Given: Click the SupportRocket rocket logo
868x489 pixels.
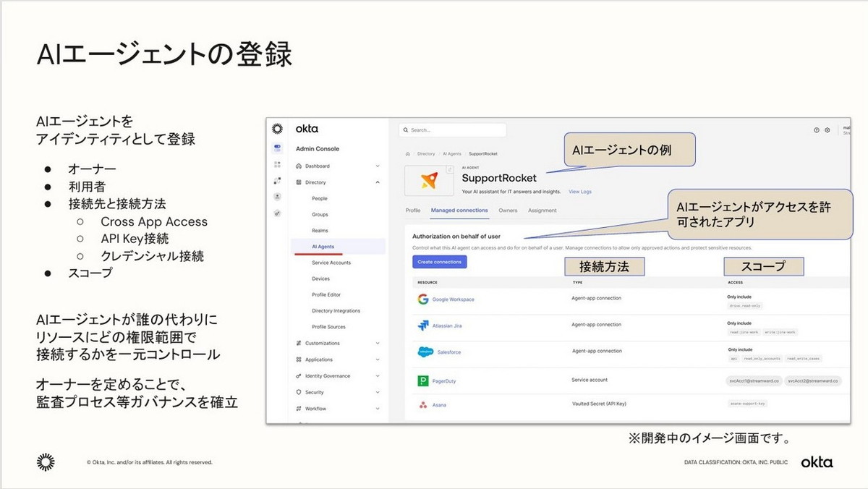Looking at the screenshot, I should (x=429, y=181).
